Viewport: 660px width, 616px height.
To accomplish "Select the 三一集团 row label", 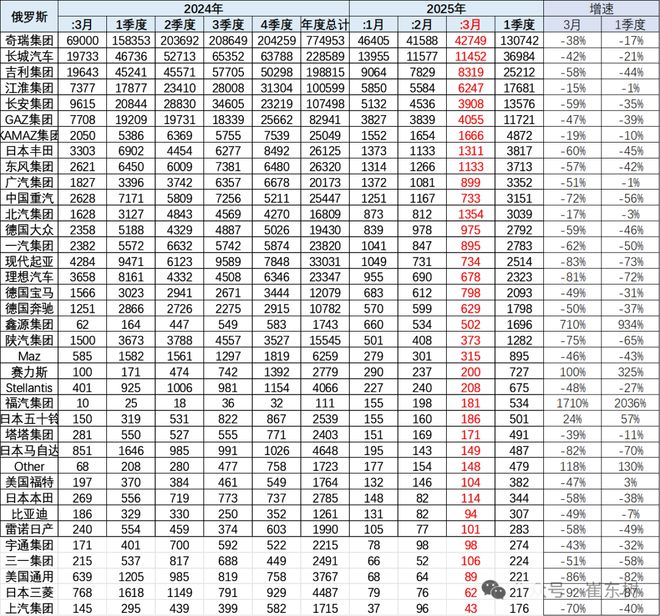I will 29,561.
